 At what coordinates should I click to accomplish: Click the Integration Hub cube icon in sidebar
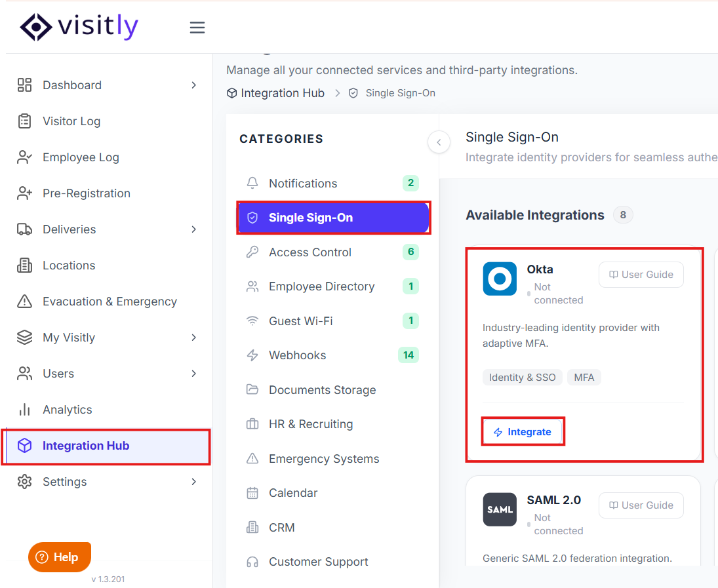(x=25, y=446)
